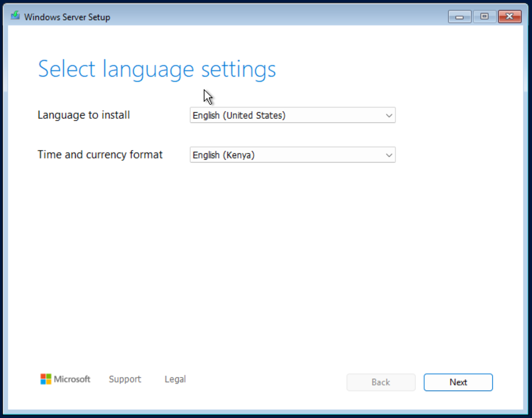Viewport: 532px width, 418px height.
Task: Click the Language to install label
Action: tap(83, 115)
